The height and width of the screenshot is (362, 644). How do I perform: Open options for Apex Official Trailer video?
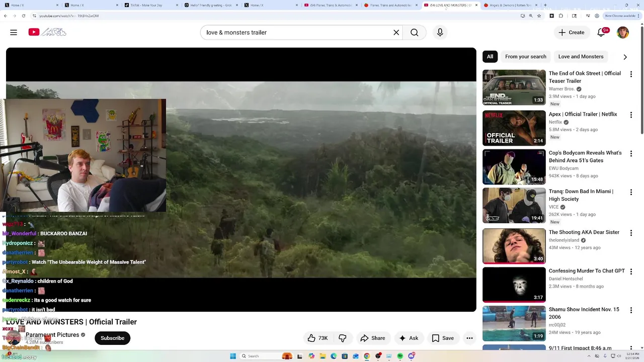pos(631,115)
